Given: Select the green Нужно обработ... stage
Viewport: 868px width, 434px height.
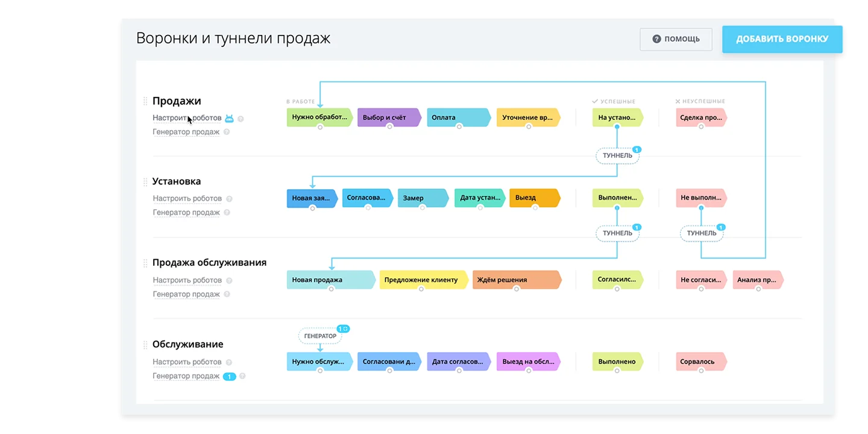Looking at the screenshot, I should [319, 118].
